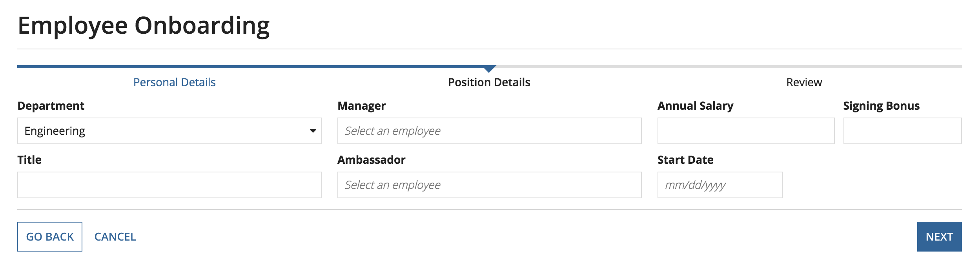Click the progress bar's triangle step marker
This screenshot has height=268, width=980.
(x=489, y=69)
